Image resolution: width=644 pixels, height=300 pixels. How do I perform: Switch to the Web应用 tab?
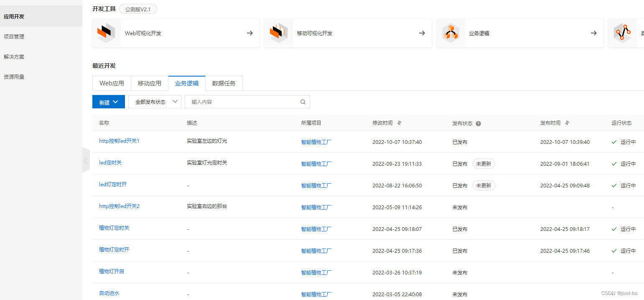tap(112, 83)
